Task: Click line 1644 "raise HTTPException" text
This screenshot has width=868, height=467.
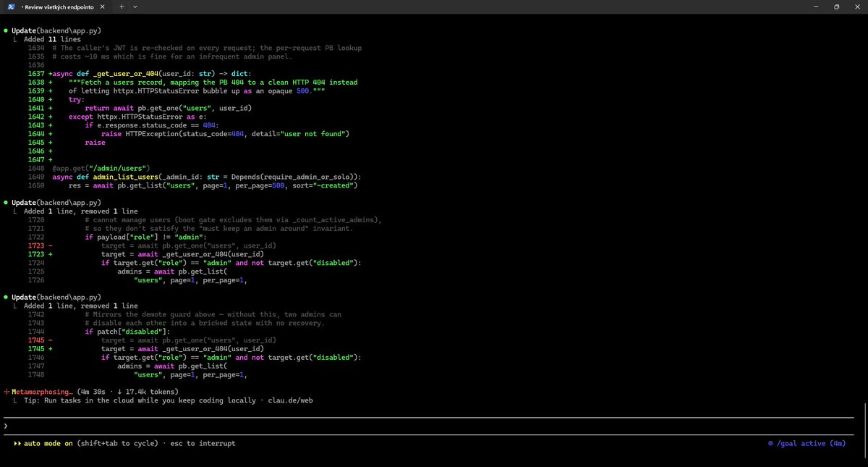Action: tap(225, 133)
